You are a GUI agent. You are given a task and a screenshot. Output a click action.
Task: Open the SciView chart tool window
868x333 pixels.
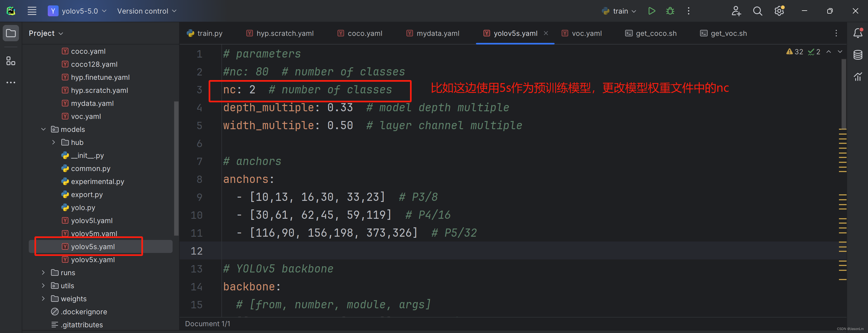tap(858, 76)
